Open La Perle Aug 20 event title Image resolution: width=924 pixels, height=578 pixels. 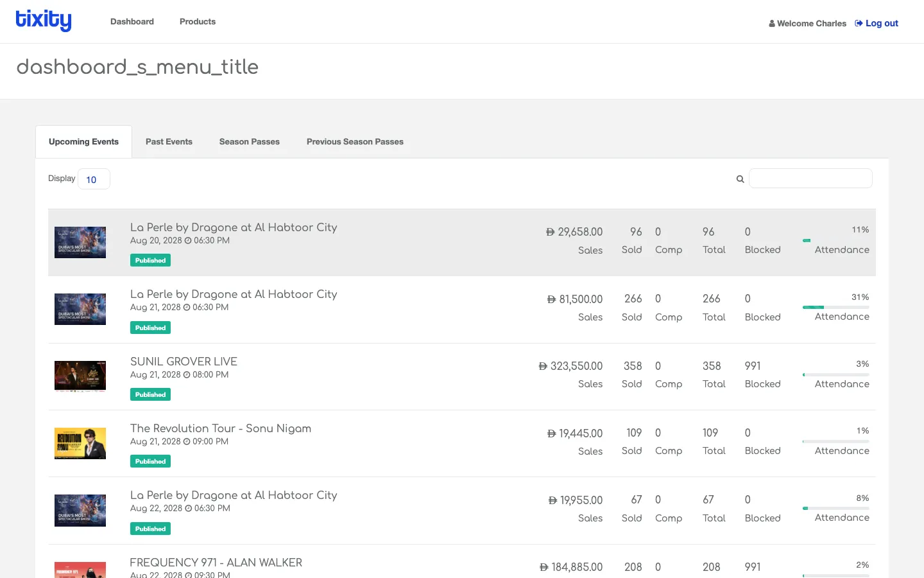[234, 227]
